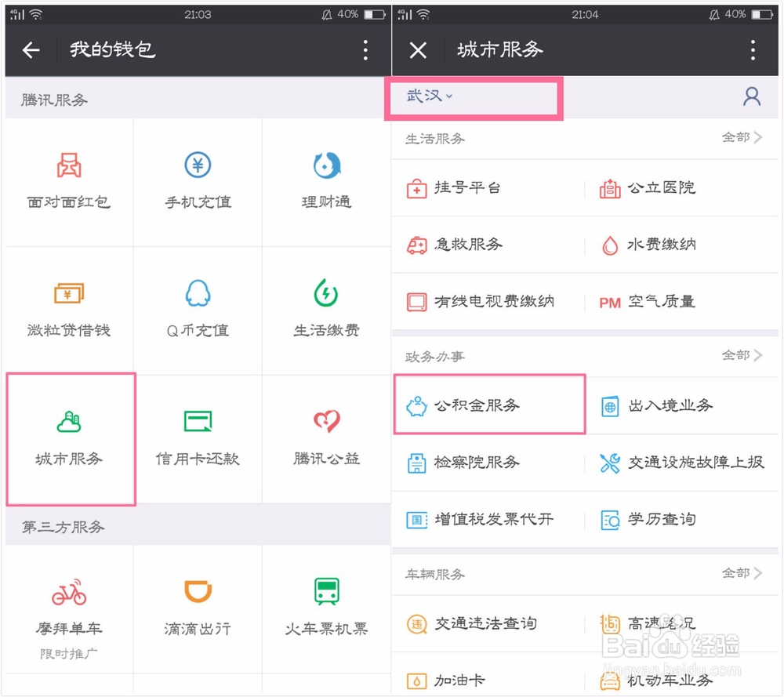Tap the 加油卡 fuel icon

pos(416,681)
